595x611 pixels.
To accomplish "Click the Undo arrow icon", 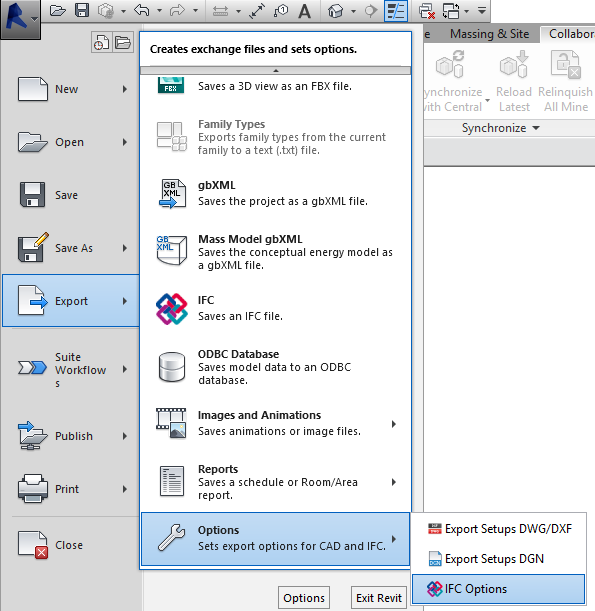I will pyautogui.click(x=142, y=11).
